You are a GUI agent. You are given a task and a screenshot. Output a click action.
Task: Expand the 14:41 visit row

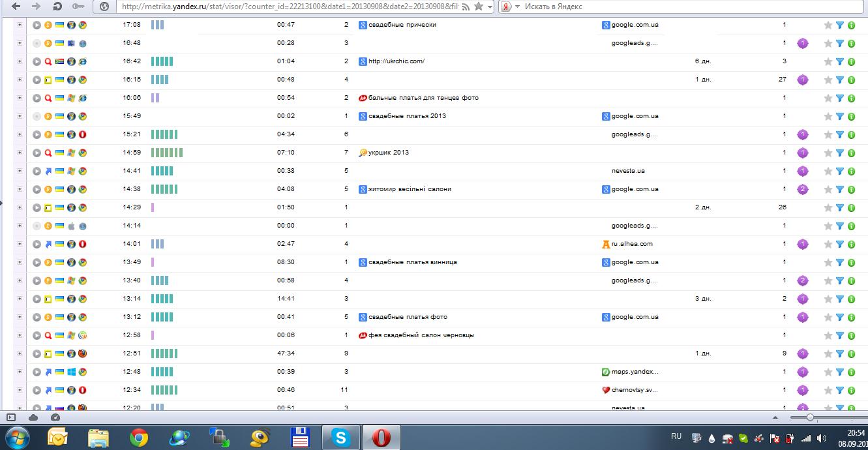click(x=20, y=171)
